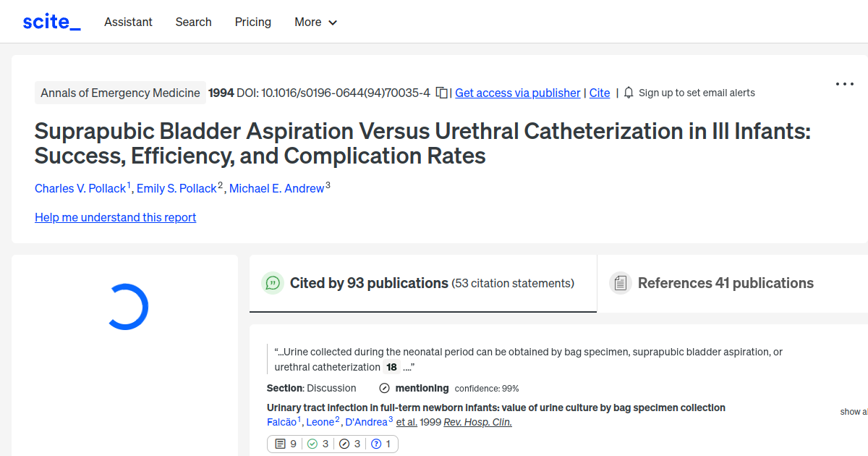Click Get access via publisher link
The height and width of the screenshot is (456, 868).
517,93
